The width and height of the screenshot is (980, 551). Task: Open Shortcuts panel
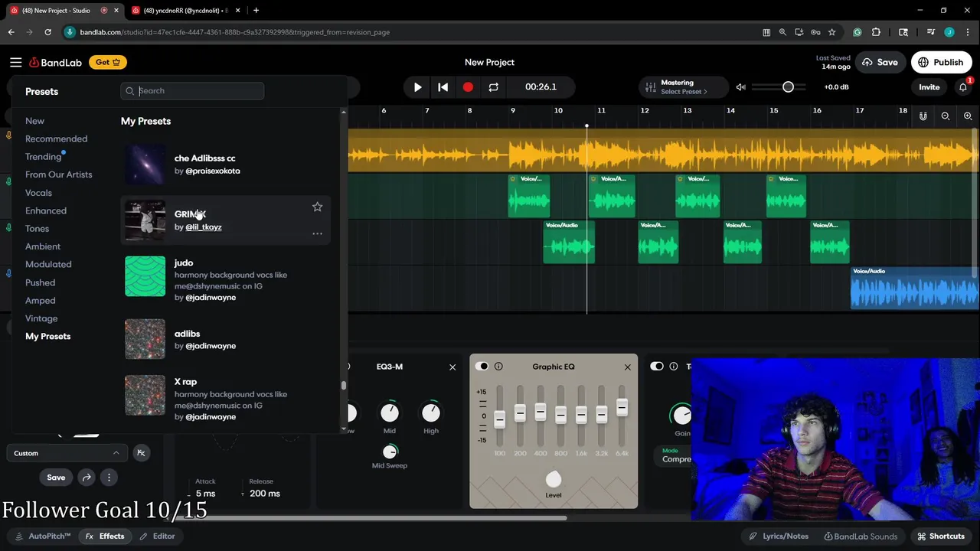click(941, 536)
